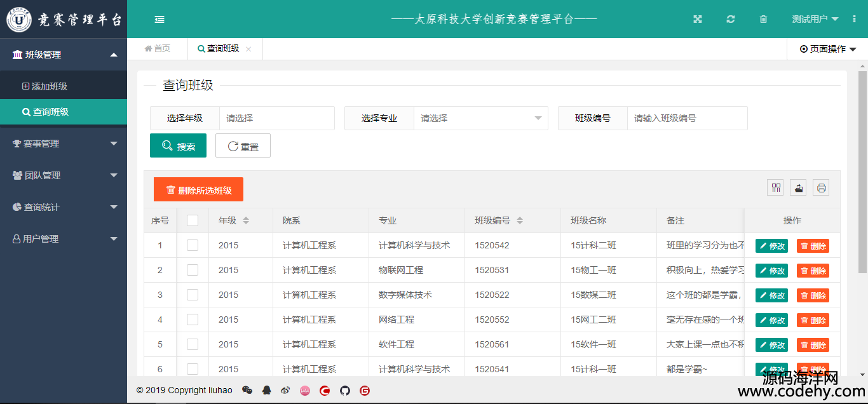Viewport: 868px width, 404px height.
Task: Focus the 班级编号 input field
Action: click(687, 118)
